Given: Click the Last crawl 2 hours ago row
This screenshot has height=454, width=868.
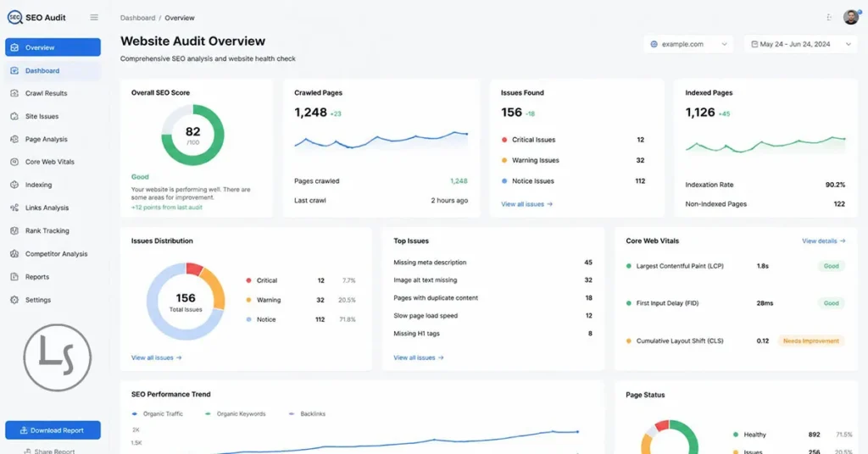Looking at the screenshot, I should pos(381,201).
